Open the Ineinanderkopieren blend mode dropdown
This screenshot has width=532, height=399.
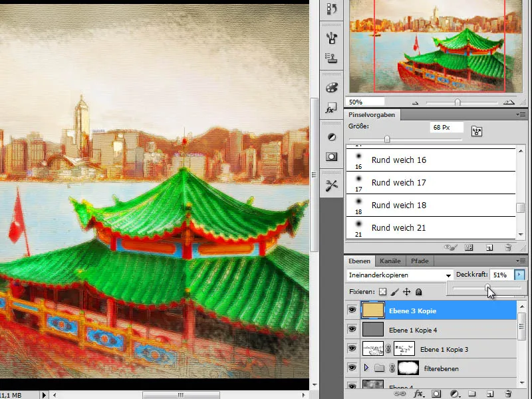pos(400,275)
